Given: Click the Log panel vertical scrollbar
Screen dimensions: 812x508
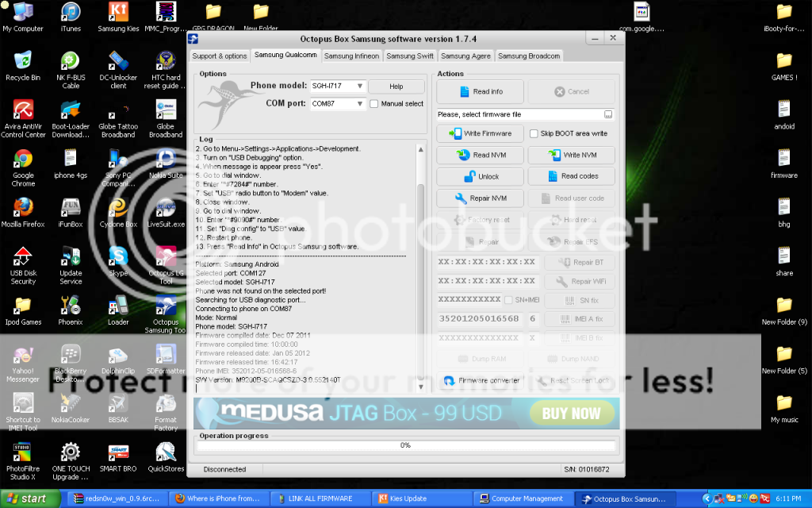Looking at the screenshot, I should pos(420,267).
